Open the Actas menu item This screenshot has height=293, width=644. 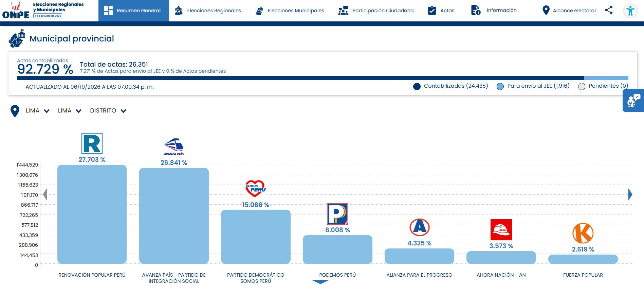441,11
